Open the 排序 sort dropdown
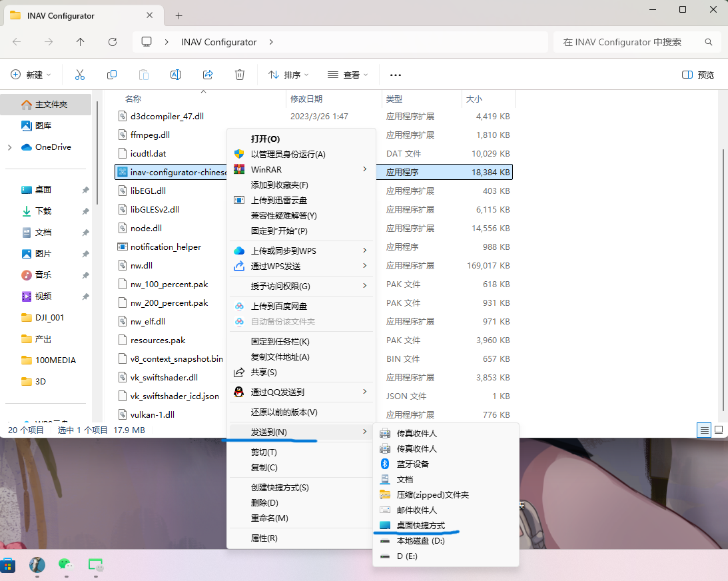The image size is (728, 581). tap(288, 75)
